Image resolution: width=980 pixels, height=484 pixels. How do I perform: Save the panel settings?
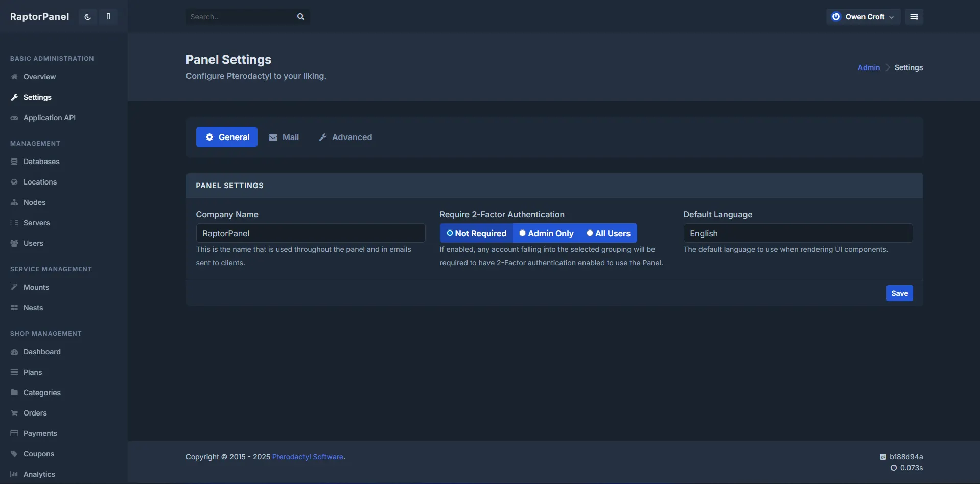(899, 293)
